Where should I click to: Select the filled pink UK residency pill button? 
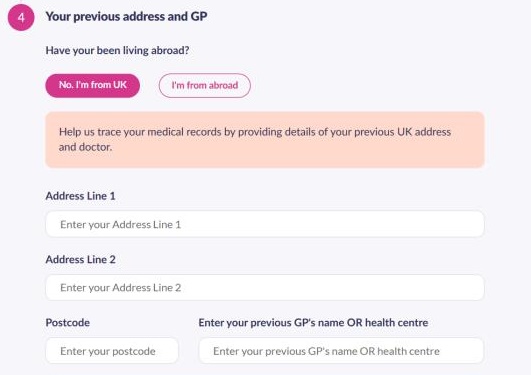92,85
